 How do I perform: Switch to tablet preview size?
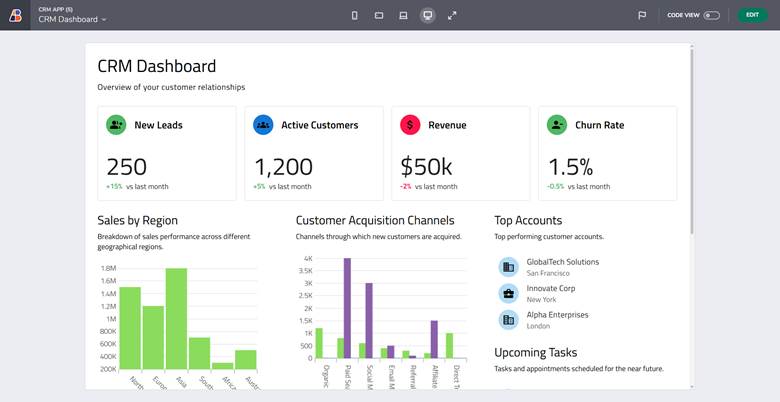point(379,15)
